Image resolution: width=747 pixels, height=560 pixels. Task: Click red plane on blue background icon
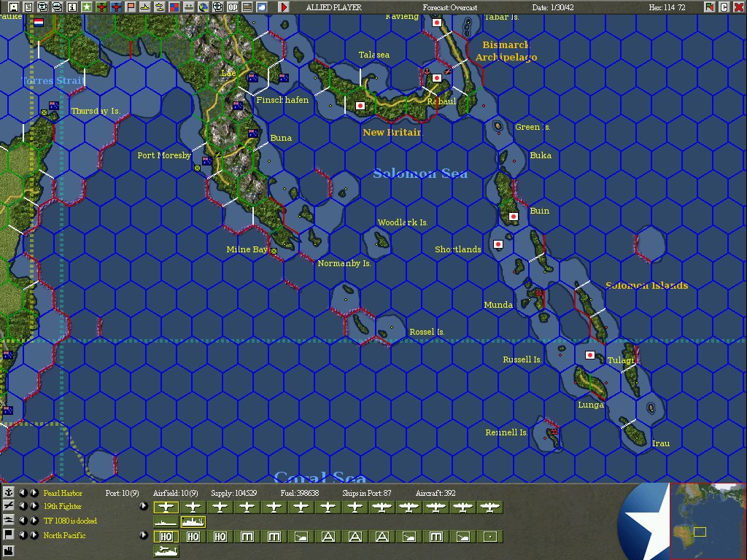click(116, 7)
